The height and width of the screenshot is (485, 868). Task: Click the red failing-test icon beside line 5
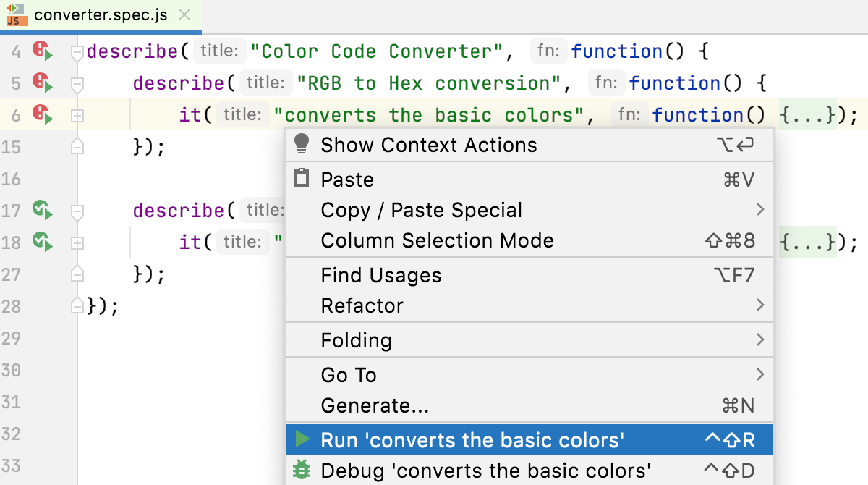point(43,83)
